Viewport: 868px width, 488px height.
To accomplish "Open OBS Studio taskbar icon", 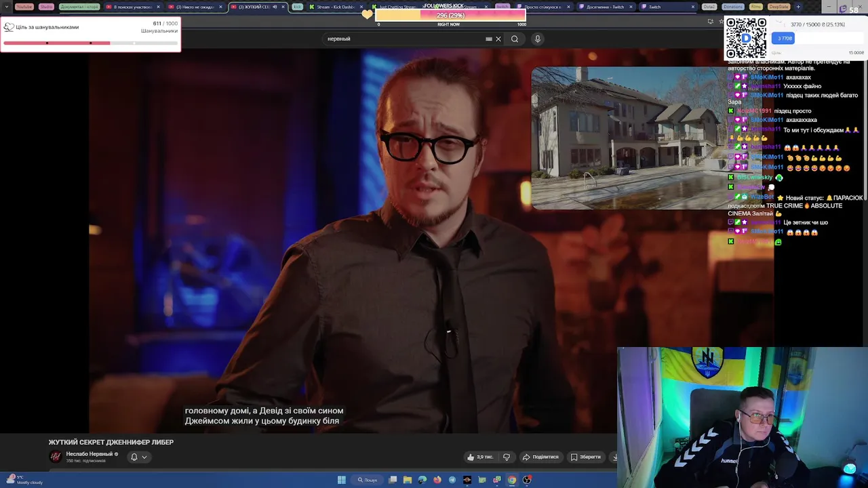I will pos(527,480).
